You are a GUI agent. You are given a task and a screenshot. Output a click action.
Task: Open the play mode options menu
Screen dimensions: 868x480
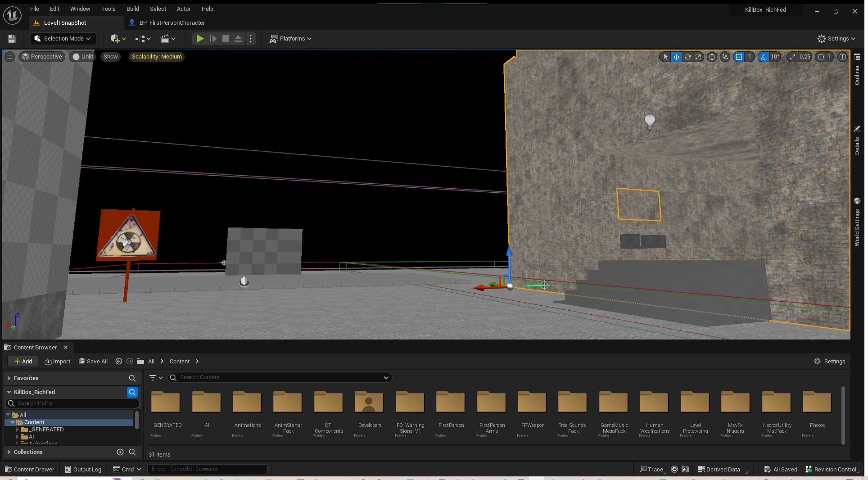[251, 39]
